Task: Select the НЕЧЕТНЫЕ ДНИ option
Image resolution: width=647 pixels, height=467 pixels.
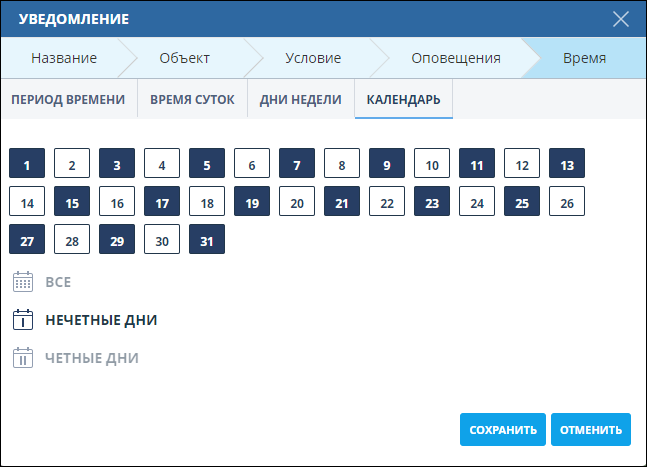Action: pyautogui.click(x=101, y=320)
